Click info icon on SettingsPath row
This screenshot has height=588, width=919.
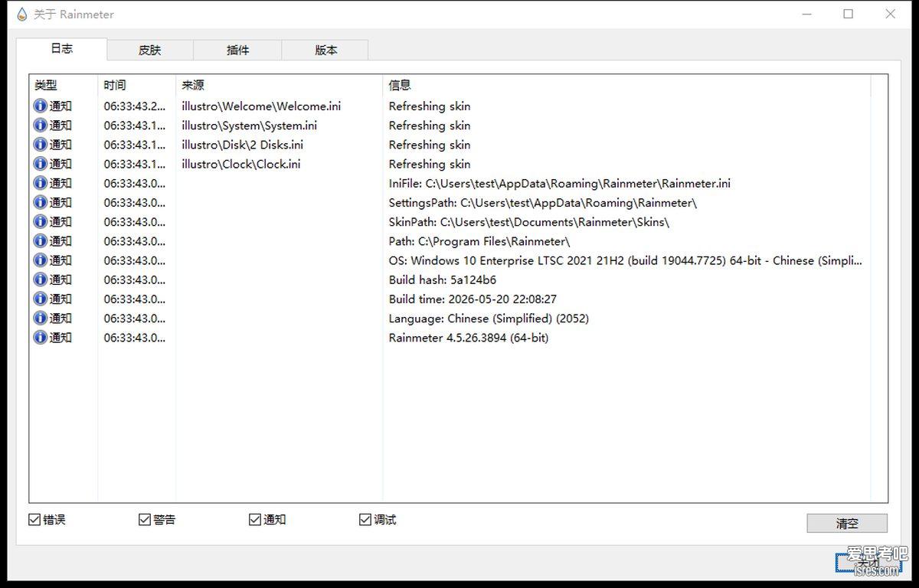pos(41,202)
